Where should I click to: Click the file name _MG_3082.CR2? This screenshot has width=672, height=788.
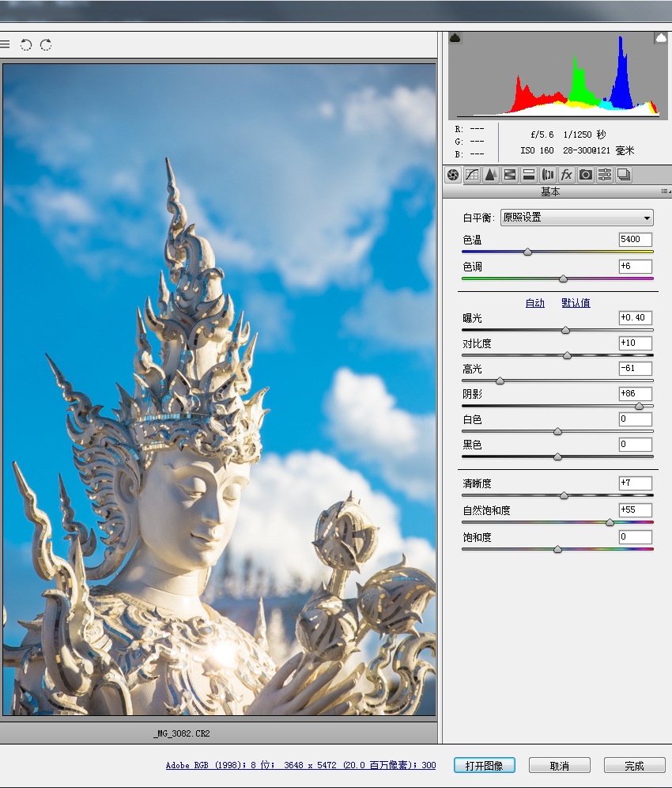tap(181, 733)
